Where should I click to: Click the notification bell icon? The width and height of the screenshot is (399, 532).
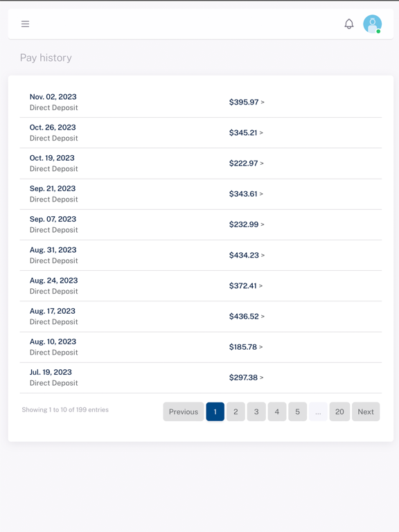[349, 24]
